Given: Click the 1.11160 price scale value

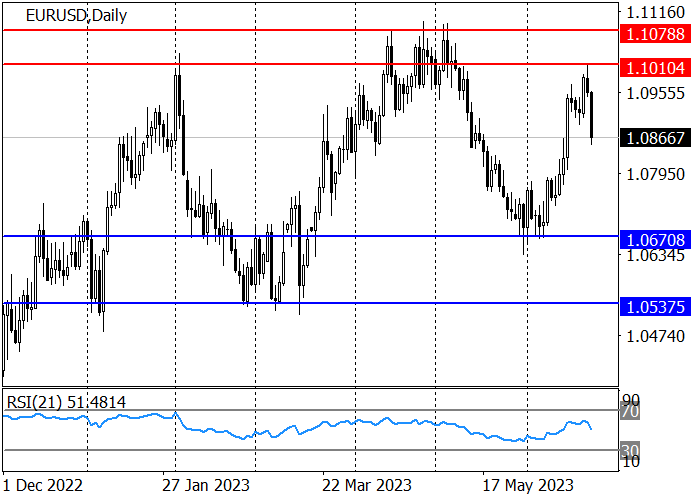Looking at the screenshot, I should (x=655, y=12).
